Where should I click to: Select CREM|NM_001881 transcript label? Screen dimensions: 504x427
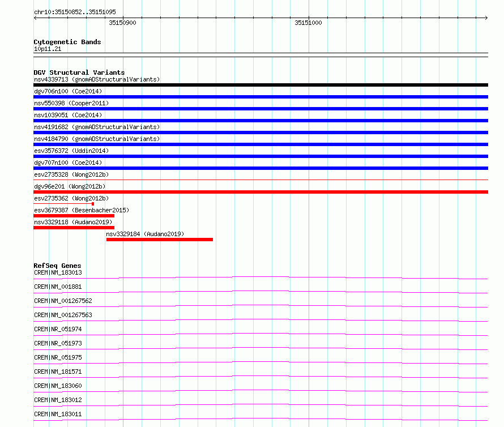(58, 287)
